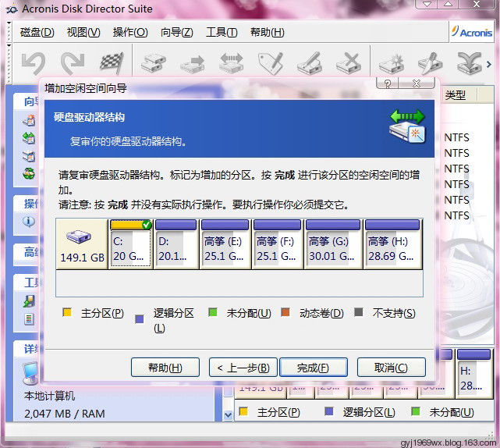Click the Redo arrow in the toolbar
Viewport: 500px width, 448px height.
pos(73,63)
